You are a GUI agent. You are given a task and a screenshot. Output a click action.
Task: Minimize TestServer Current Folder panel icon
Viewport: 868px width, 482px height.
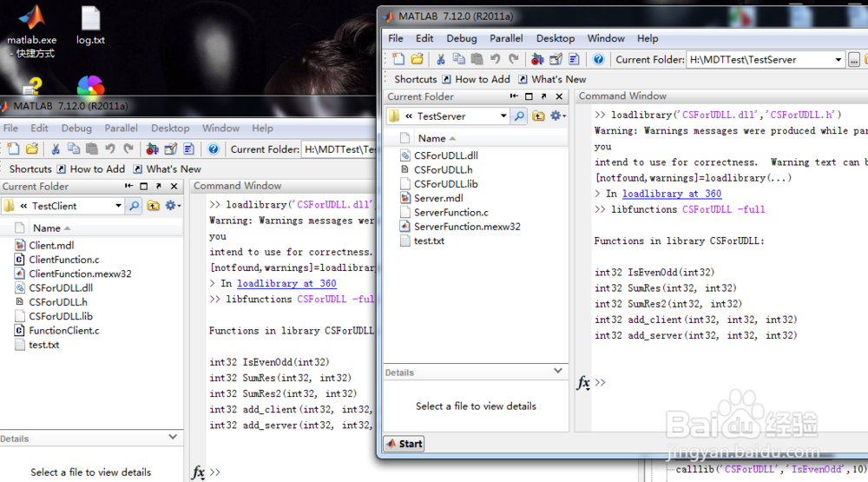tap(514, 96)
